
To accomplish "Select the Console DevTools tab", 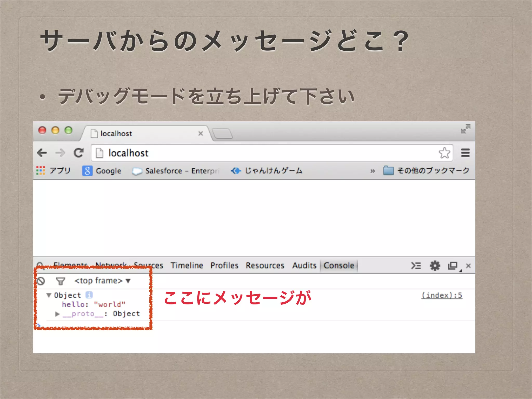I will click(339, 265).
